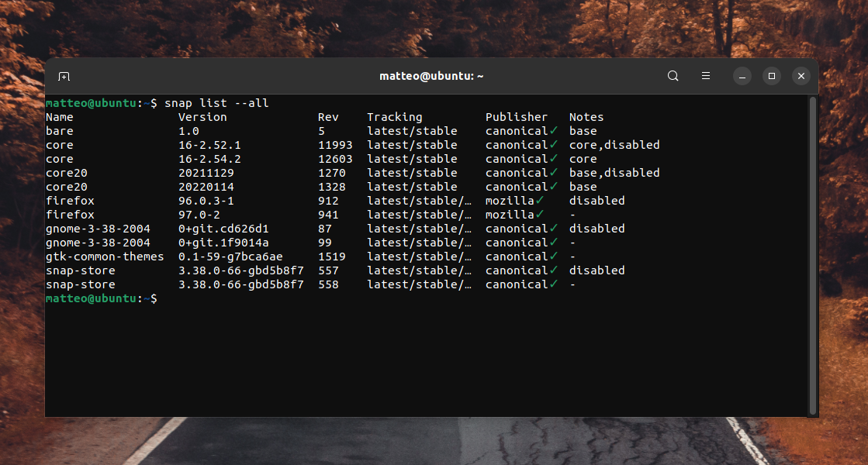868x465 pixels.
Task: Click the verified checkmark on the bare row
Action: point(554,131)
